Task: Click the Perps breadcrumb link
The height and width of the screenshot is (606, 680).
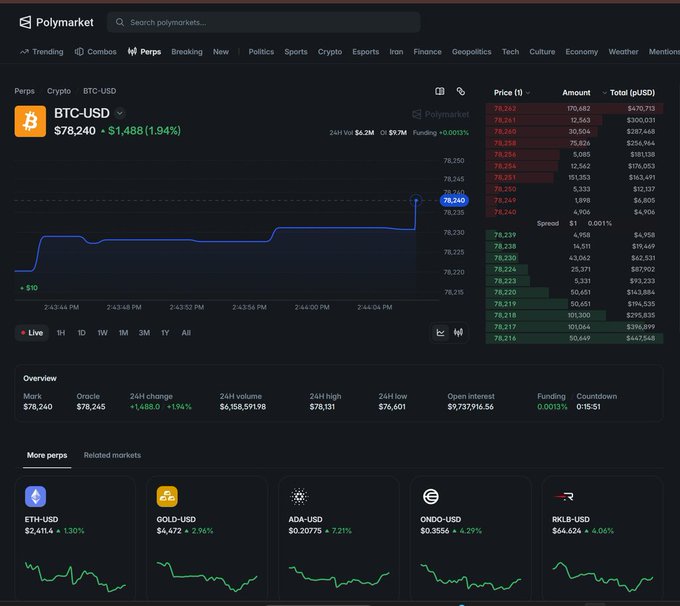Action: click(24, 91)
